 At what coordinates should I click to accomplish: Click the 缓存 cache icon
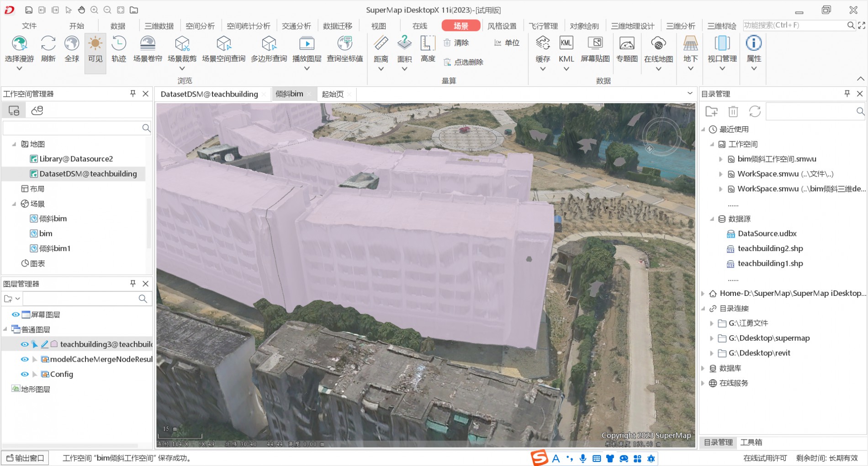tap(543, 43)
